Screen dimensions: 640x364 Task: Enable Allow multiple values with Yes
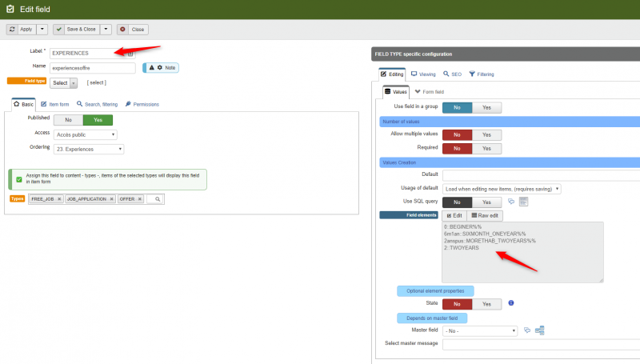point(486,135)
